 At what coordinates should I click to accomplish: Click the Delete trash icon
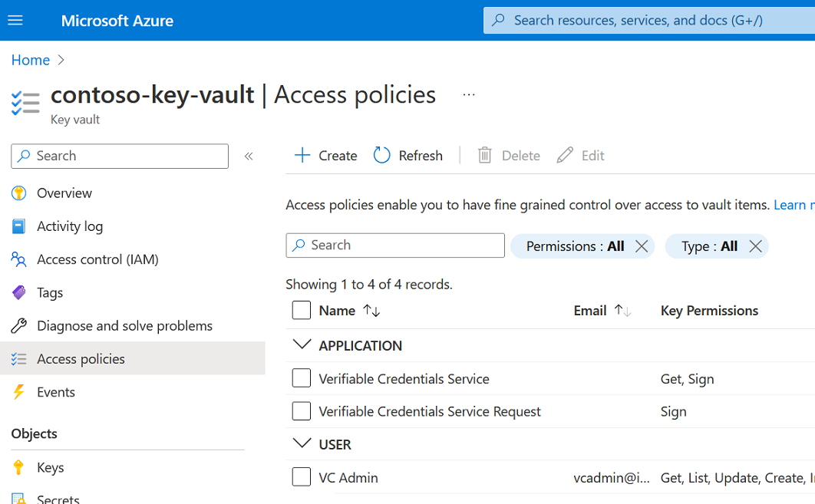pos(484,156)
